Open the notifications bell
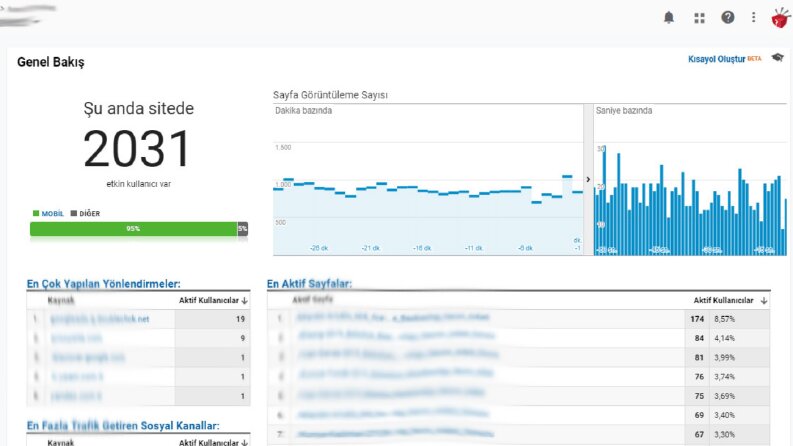793x446 pixels. click(x=669, y=18)
